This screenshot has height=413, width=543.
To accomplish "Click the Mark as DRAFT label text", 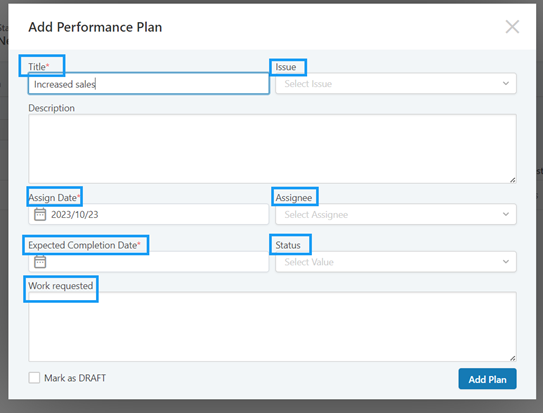I will (x=75, y=378).
